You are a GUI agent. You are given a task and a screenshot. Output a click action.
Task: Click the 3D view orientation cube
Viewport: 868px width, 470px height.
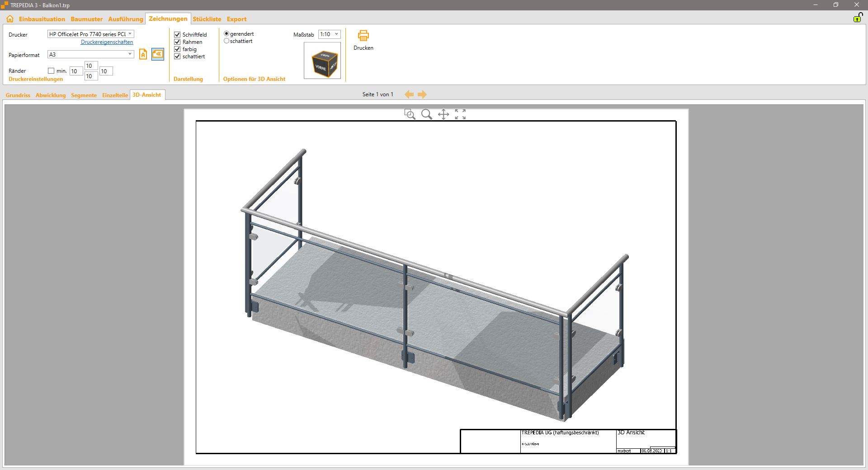[322, 61]
